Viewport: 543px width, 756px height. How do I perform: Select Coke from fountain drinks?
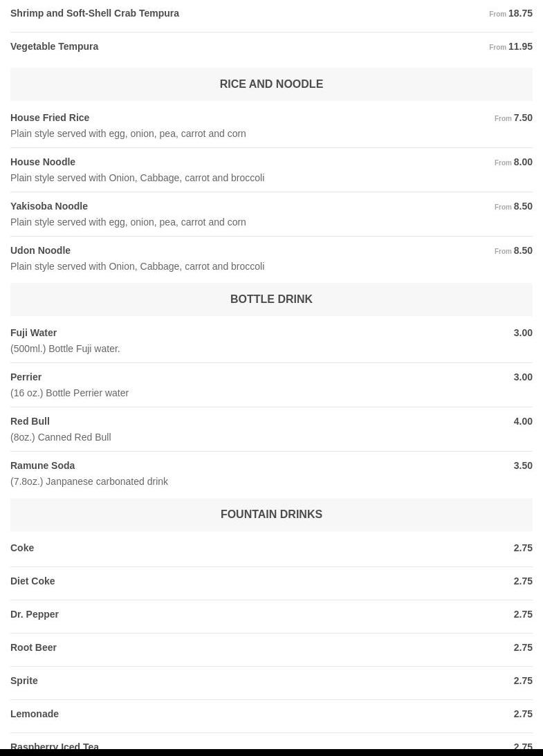pos(22,548)
